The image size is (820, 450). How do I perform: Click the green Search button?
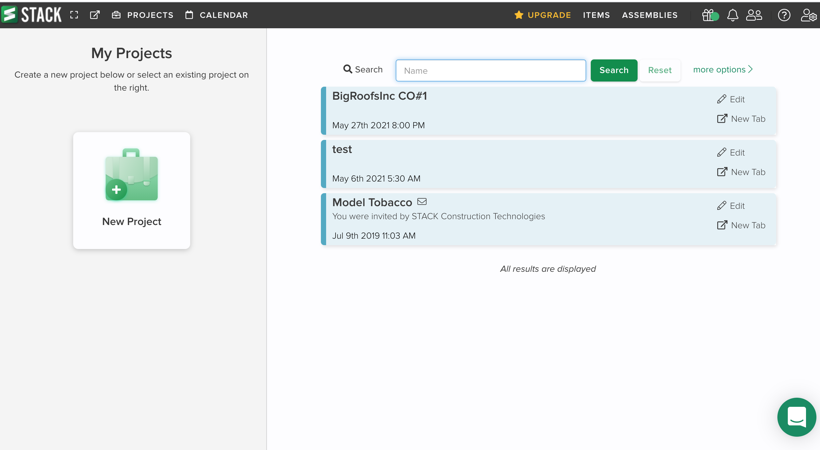[x=614, y=70]
